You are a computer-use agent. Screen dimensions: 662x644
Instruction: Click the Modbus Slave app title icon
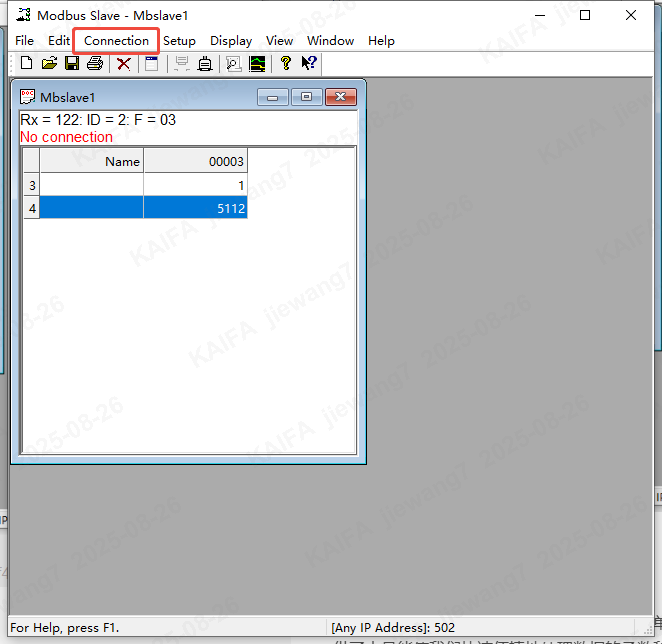tap(24, 15)
